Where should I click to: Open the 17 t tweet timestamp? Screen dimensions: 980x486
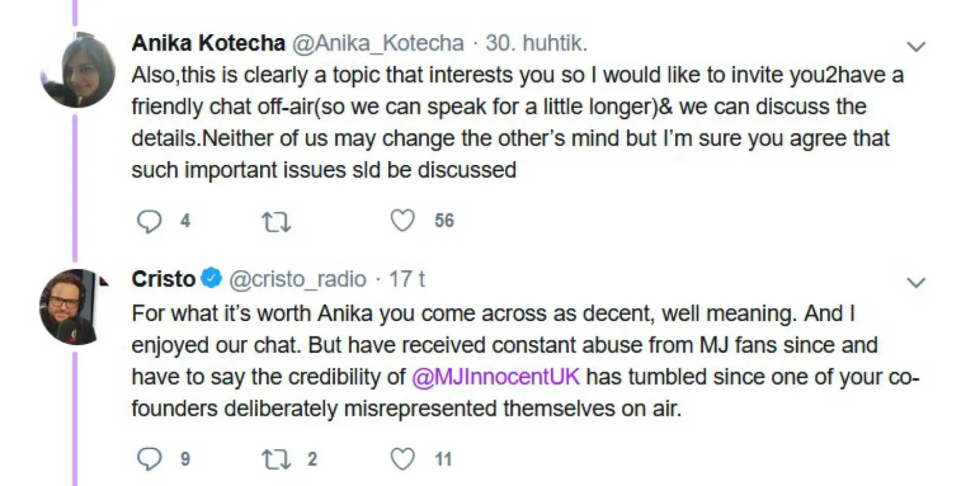407,279
